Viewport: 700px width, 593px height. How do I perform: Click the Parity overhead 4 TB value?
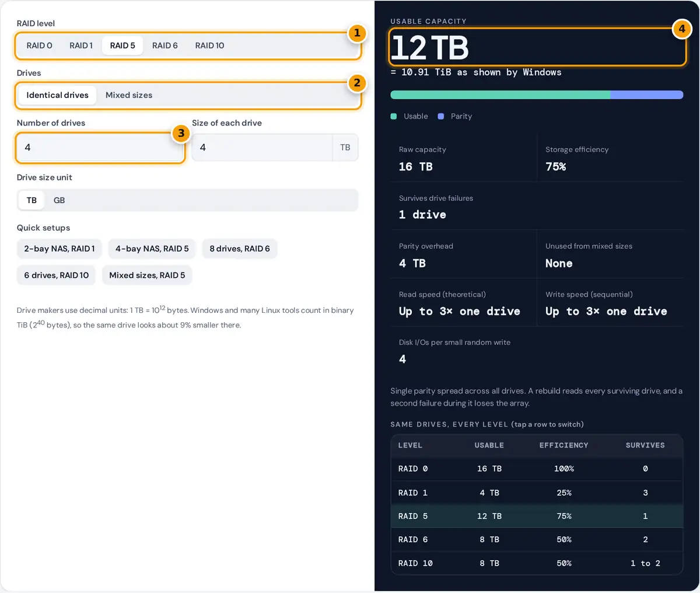click(x=412, y=263)
